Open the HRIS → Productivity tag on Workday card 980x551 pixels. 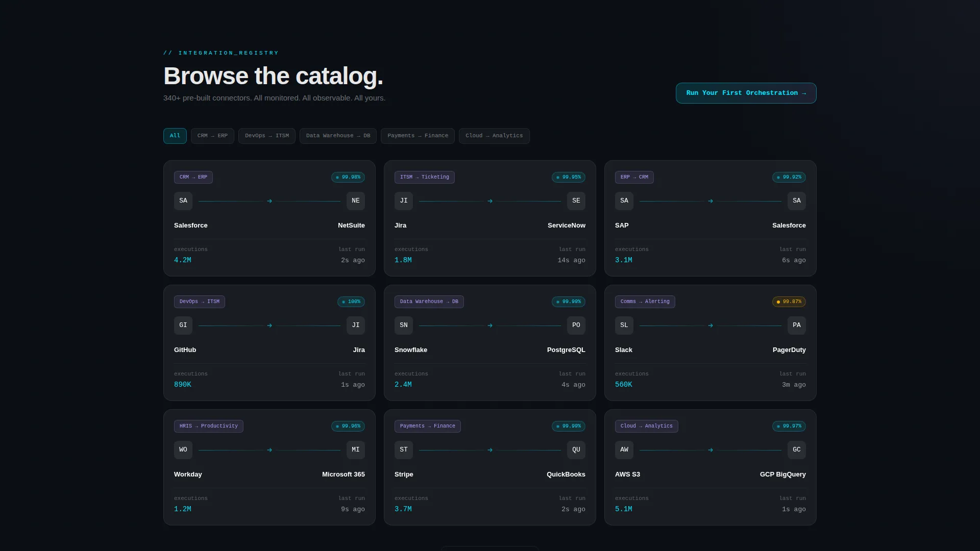(209, 427)
